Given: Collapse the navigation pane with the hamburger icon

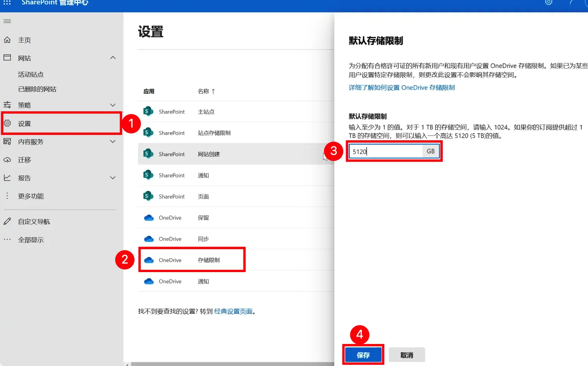Looking at the screenshot, I should pyautogui.click(x=7, y=21).
